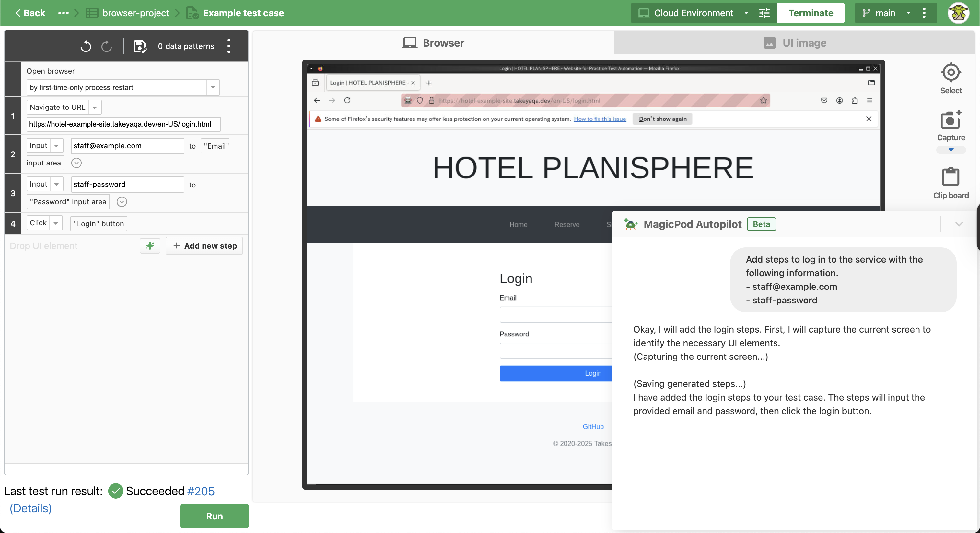Open the Cloud Environment dropdown arrow

pyautogui.click(x=746, y=13)
